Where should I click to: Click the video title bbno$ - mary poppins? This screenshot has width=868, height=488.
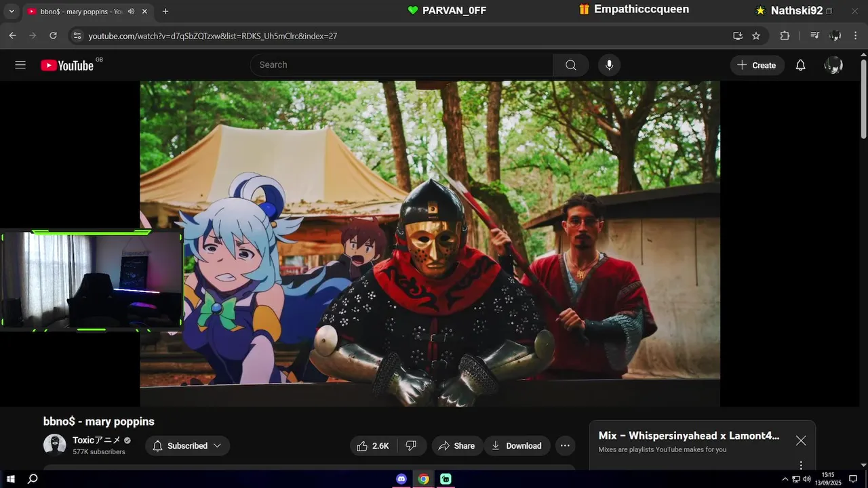[99, 422]
